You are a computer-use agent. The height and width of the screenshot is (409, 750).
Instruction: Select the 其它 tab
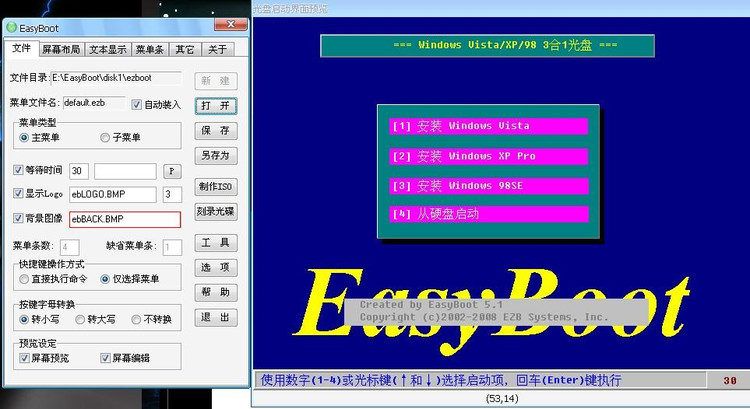click(185, 49)
